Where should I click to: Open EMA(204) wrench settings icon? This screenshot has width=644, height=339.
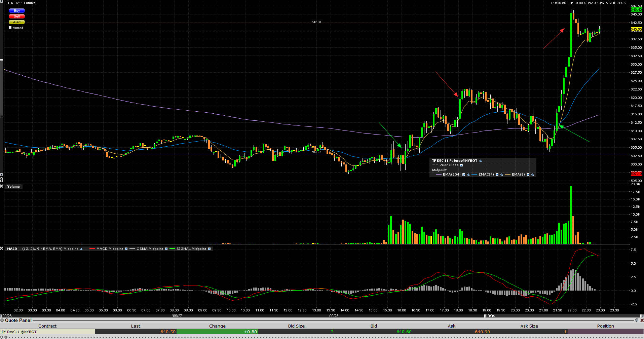[468, 175]
